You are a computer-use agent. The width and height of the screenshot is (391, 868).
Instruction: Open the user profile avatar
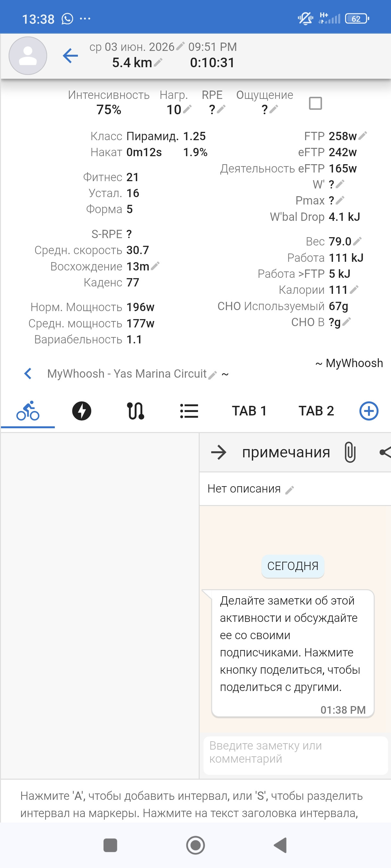tap(28, 56)
